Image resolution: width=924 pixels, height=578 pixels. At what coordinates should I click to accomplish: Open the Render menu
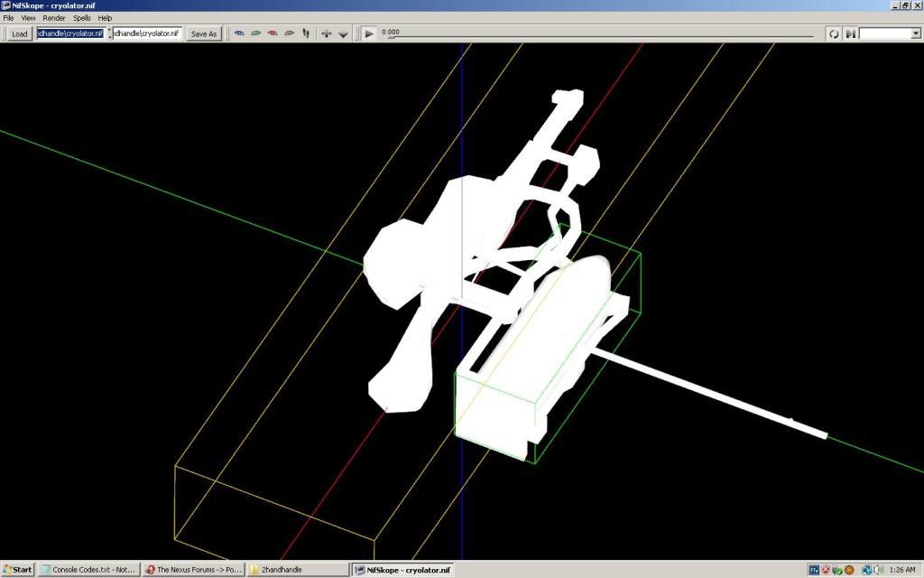[53, 18]
